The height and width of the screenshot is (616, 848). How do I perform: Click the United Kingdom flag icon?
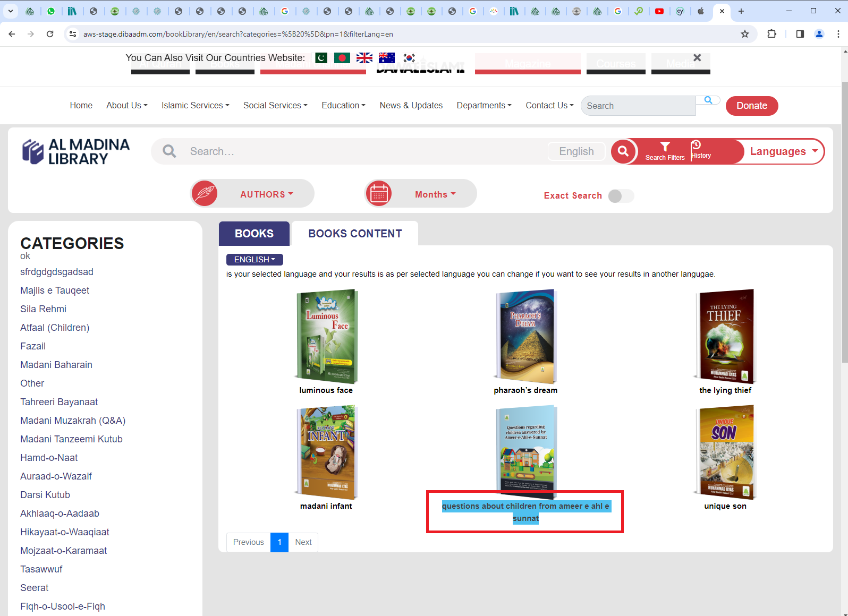coord(364,58)
